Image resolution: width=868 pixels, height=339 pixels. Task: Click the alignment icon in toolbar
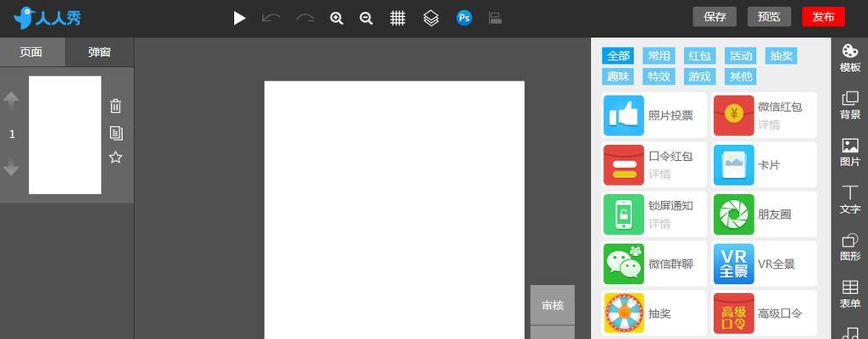[495, 19]
